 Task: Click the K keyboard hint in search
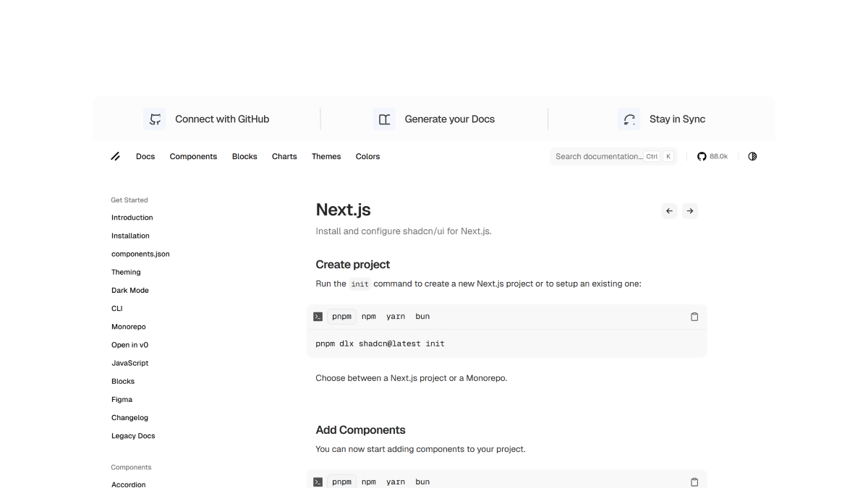[x=668, y=156]
